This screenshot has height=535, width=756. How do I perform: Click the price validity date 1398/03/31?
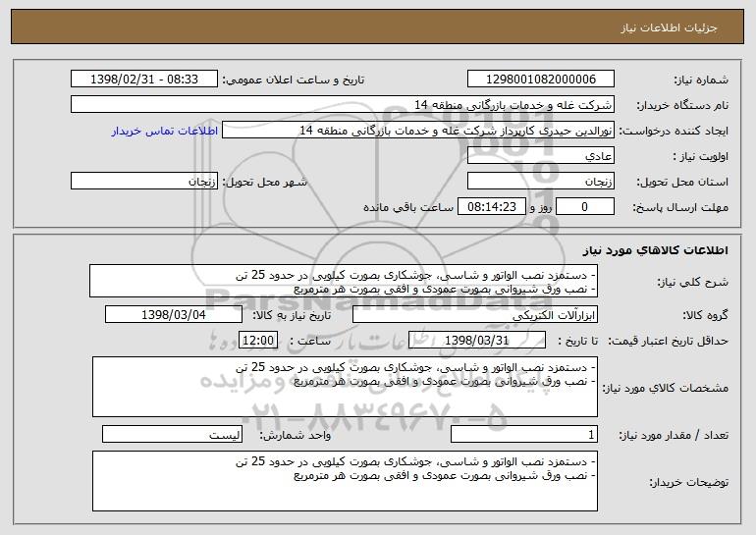point(477,341)
